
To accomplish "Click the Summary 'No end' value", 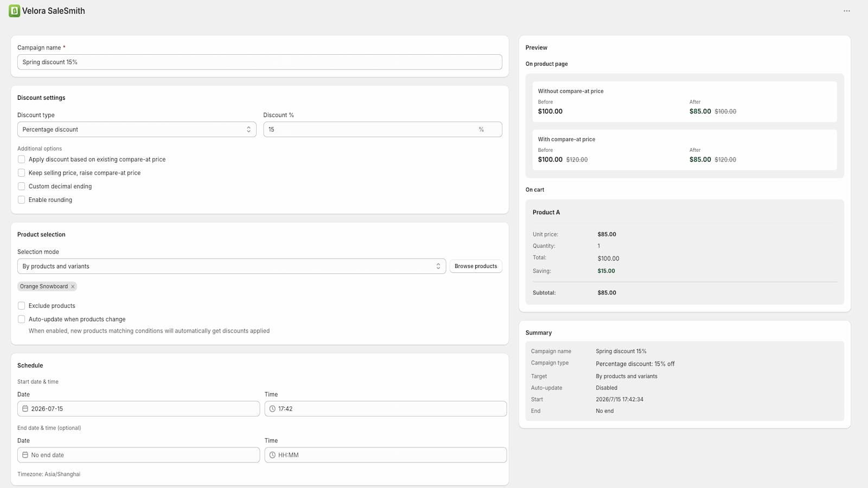I will pos(605,411).
